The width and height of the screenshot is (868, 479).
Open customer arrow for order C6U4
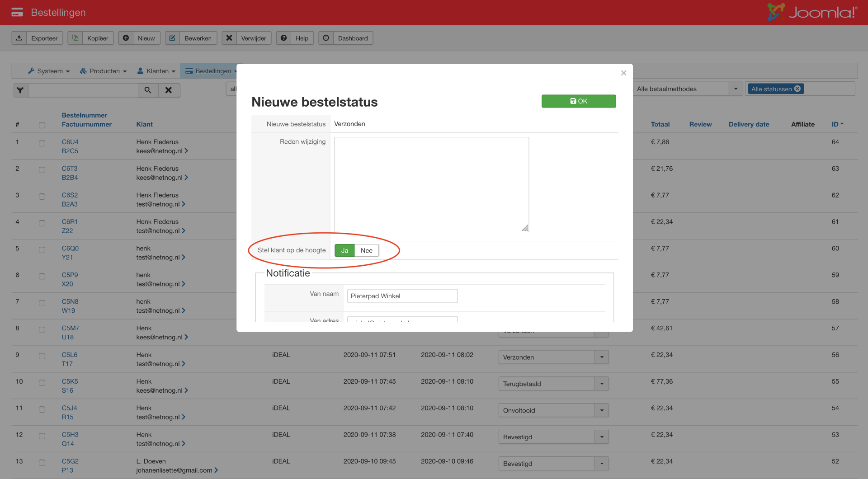click(186, 150)
